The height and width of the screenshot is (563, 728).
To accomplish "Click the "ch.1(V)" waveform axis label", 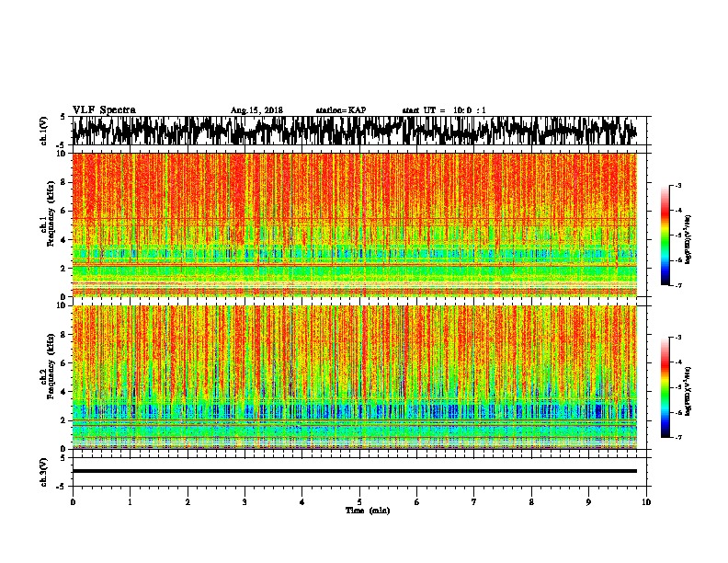I will click(x=44, y=131).
